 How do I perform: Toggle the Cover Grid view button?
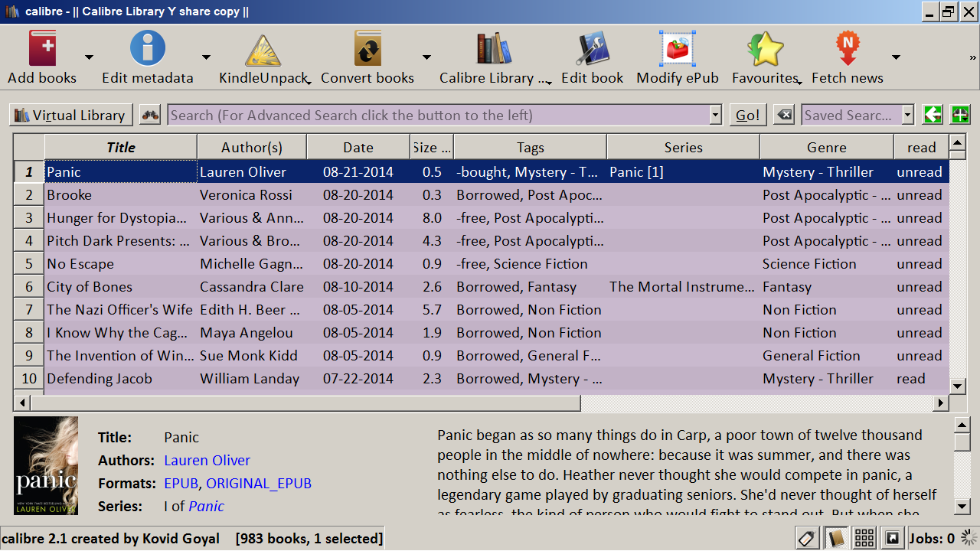864,538
